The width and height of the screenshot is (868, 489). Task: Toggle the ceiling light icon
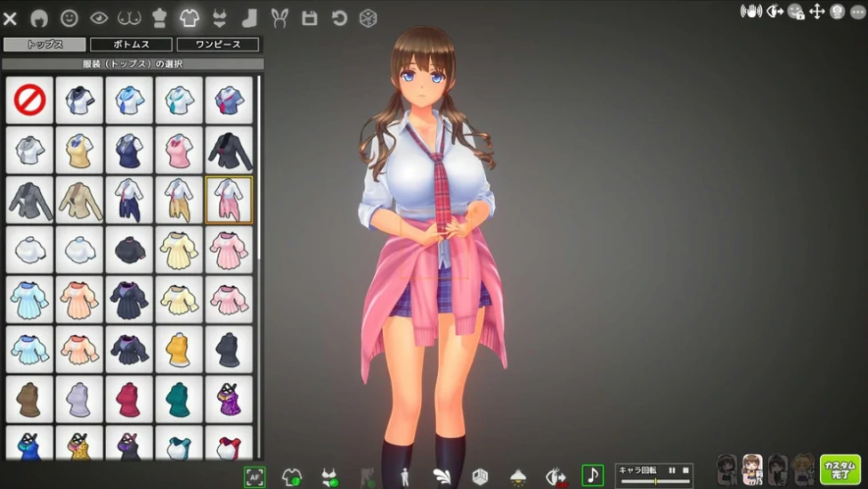pyautogui.click(x=518, y=477)
